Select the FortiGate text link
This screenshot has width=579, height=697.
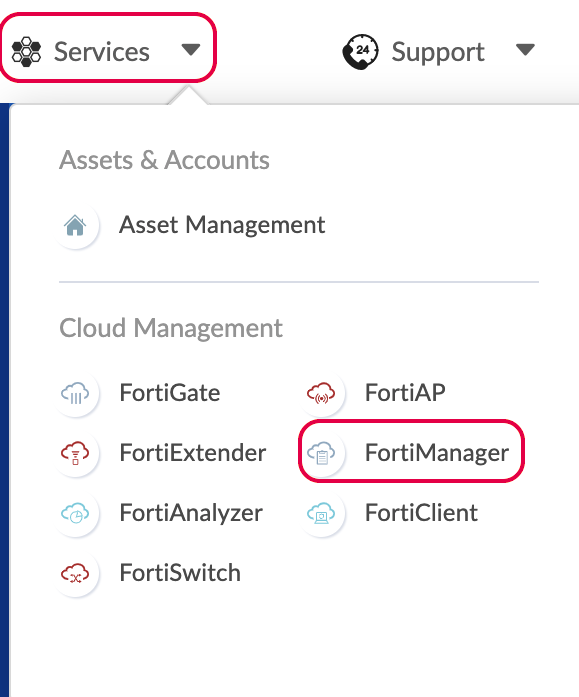pos(170,393)
